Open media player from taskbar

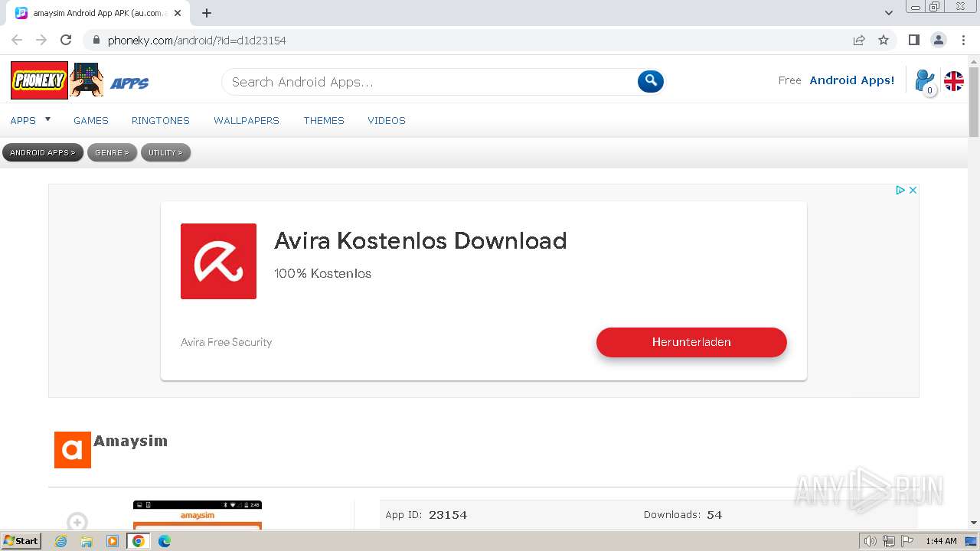(x=113, y=541)
